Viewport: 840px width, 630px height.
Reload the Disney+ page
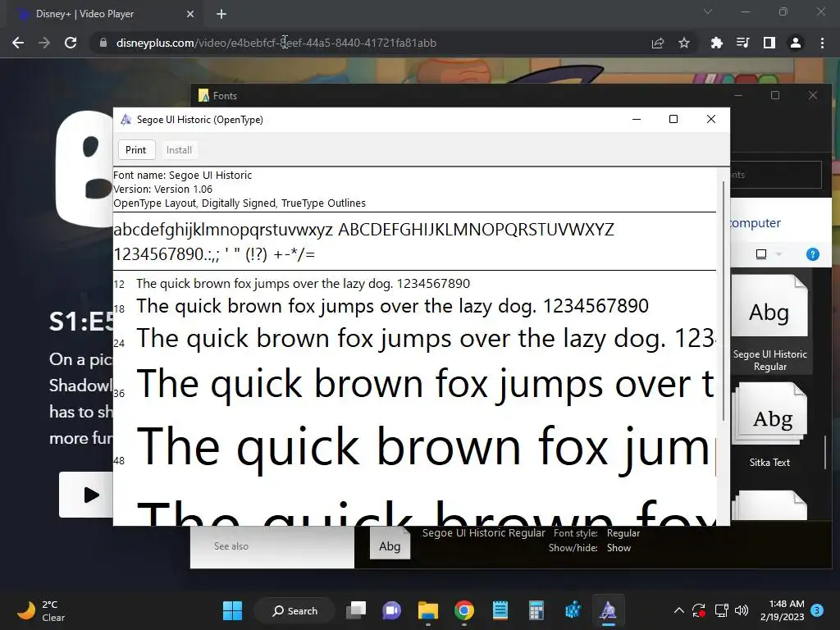point(71,43)
